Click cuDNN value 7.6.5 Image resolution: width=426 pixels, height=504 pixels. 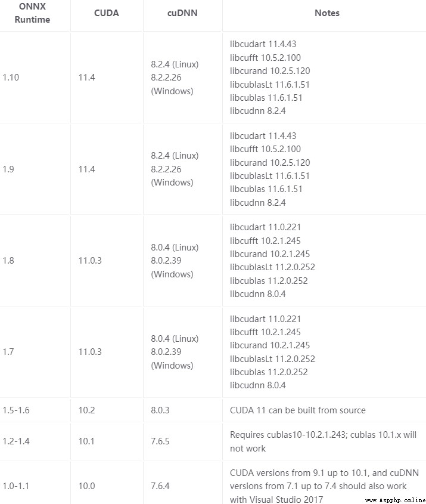(160, 441)
